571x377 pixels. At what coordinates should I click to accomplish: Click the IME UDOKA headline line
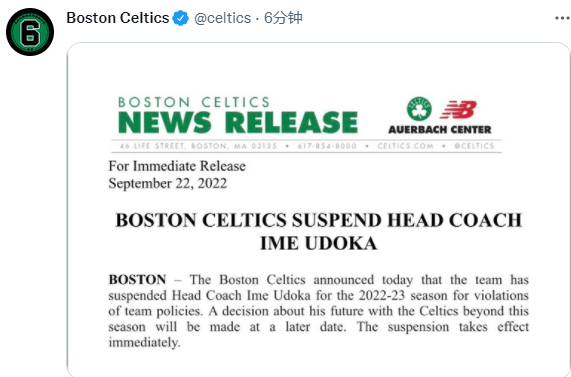click(319, 243)
